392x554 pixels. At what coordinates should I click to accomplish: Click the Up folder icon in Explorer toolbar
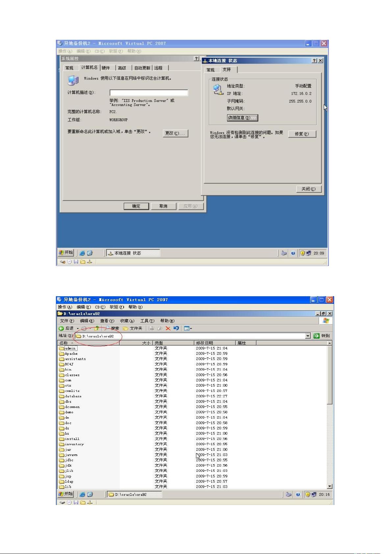coord(97,328)
